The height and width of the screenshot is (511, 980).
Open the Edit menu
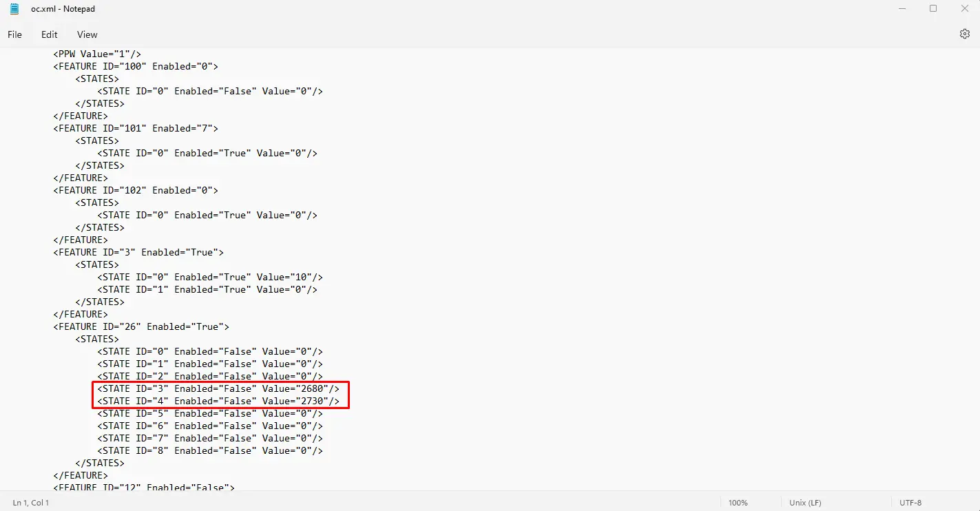[50, 34]
